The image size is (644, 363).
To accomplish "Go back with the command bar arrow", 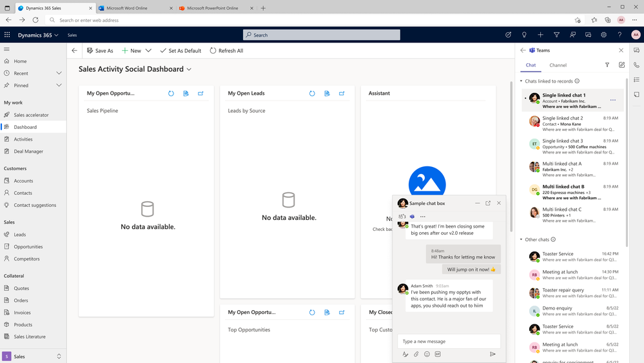I will 74,50.
